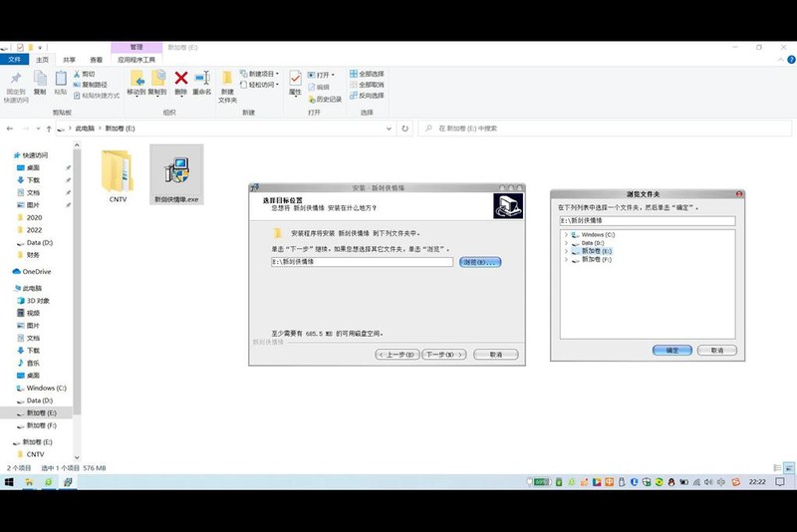Screen dimensions: 797x532
Task: Switch to the Share (共享) ribbon tab
Action: tap(69, 60)
